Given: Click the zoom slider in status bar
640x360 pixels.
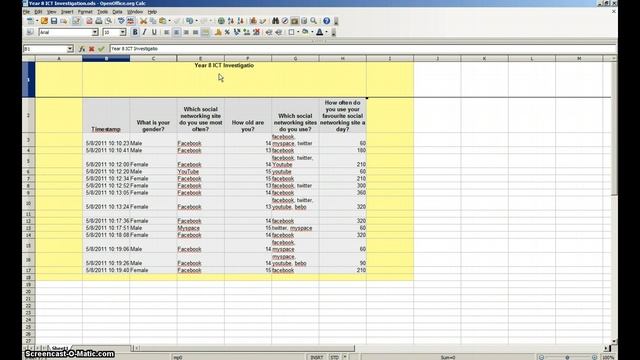Looking at the screenshot, I should click(567, 357).
